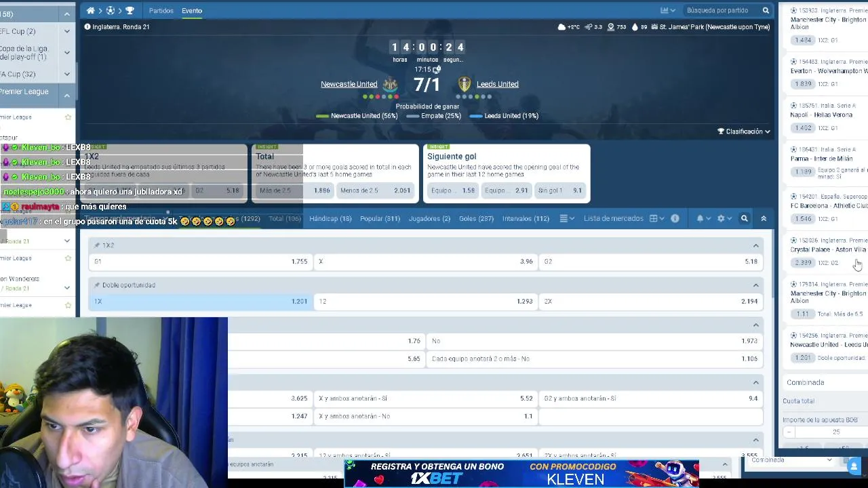Screen dimensions: 868x488
Task: Open the Goles (287) market tab
Action: tap(476, 219)
